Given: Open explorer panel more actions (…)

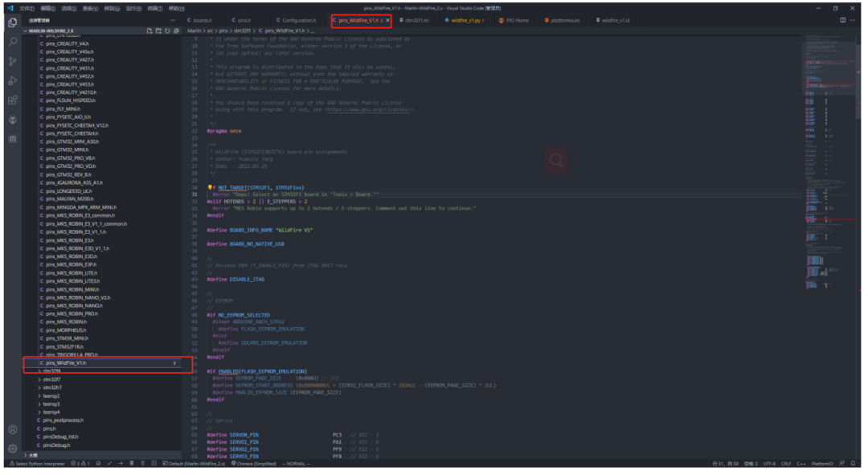Looking at the screenshot, I should tap(173, 20).
